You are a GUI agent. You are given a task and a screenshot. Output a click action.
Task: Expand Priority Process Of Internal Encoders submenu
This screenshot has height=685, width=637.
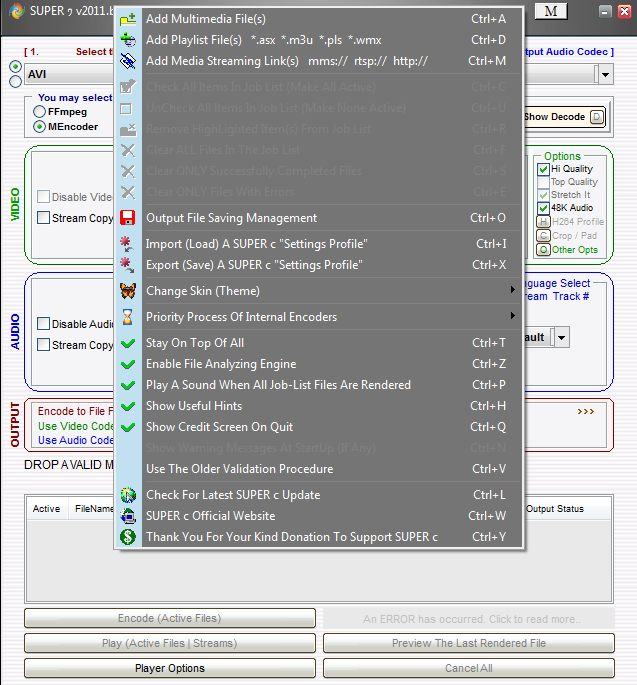[512, 315]
